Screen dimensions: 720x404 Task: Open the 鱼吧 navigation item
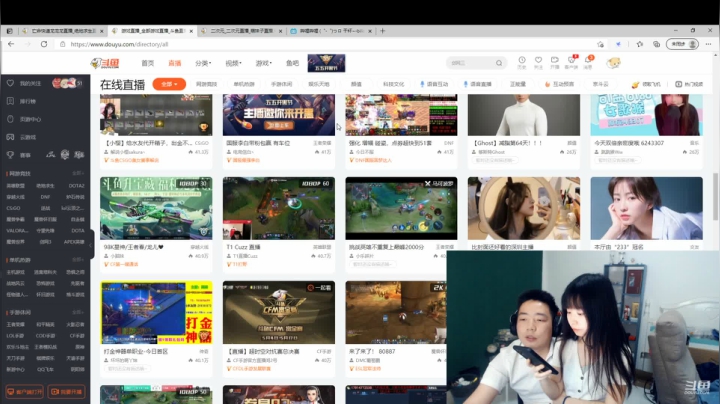click(x=292, y=63)
